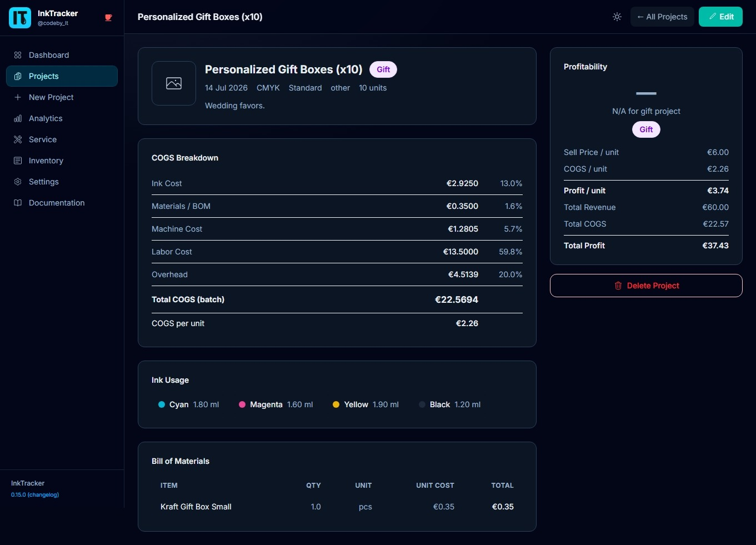Return via All Projects button
Screen dimensions: 756x545
coord(662,17)
